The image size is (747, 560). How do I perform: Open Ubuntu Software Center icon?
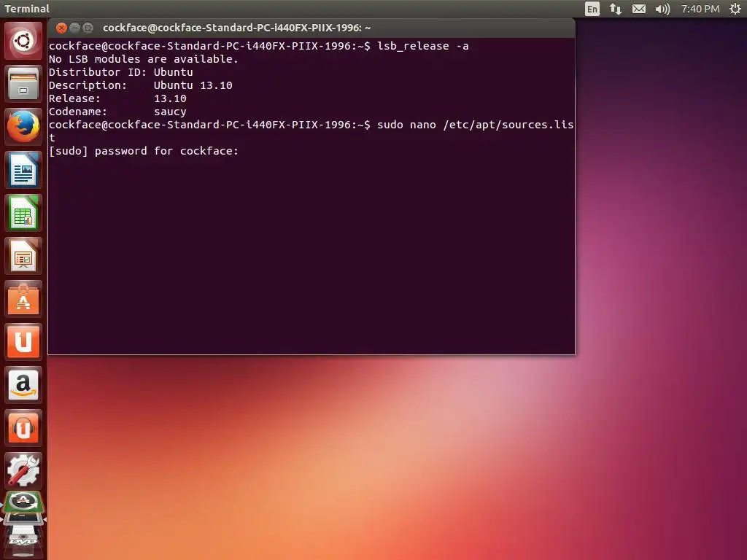23,299
